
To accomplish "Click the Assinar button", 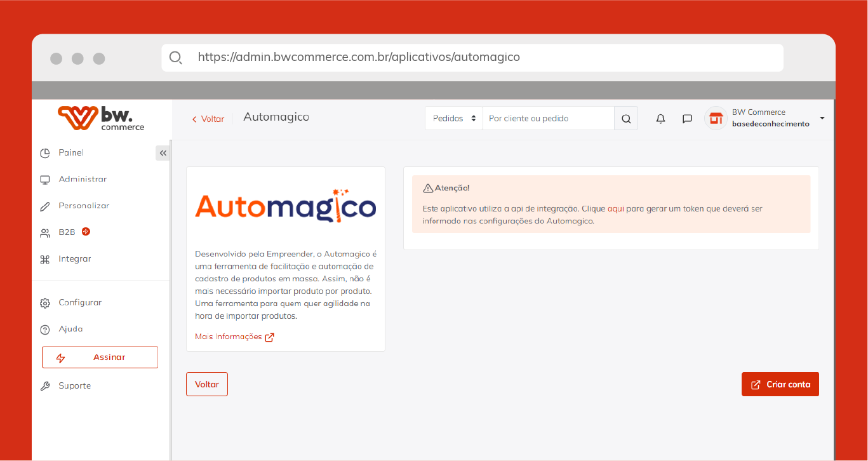I will pyautogui.click(x=100, y=357).
